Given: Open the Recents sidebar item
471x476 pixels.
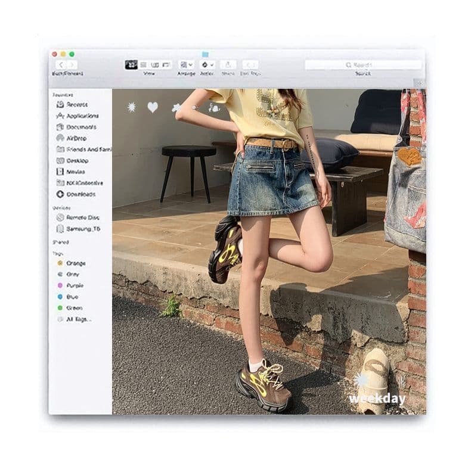Looking at the screenshot, I should pyautogui.click(x=72, y=104).
